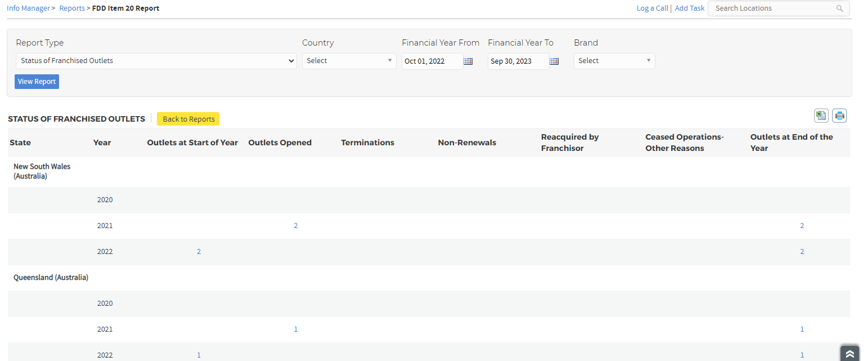
Task: Click the Outlets at End of the Year header
Action: pyautogui.click(x=791, y=142)
